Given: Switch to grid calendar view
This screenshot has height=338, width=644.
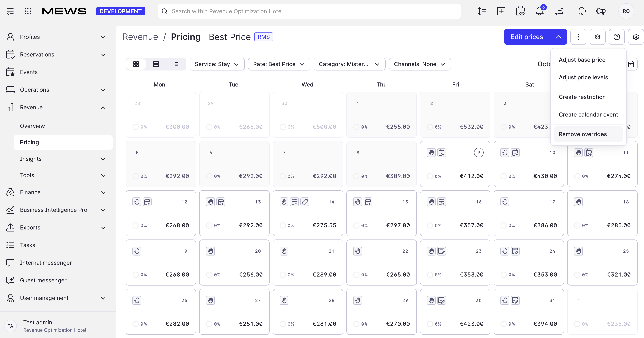Looking at the screenshot, I should point(136,64).
